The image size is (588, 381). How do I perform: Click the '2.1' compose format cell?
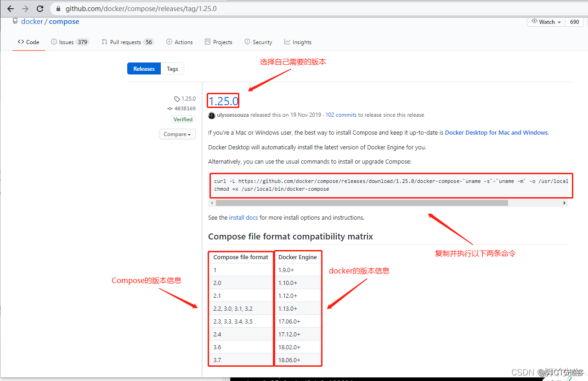coord(241,296)
